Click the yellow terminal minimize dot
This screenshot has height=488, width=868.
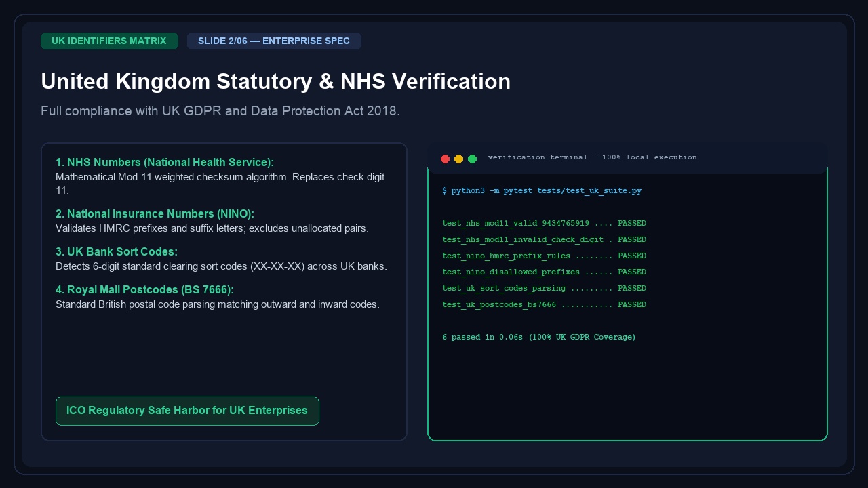point(458,159)
